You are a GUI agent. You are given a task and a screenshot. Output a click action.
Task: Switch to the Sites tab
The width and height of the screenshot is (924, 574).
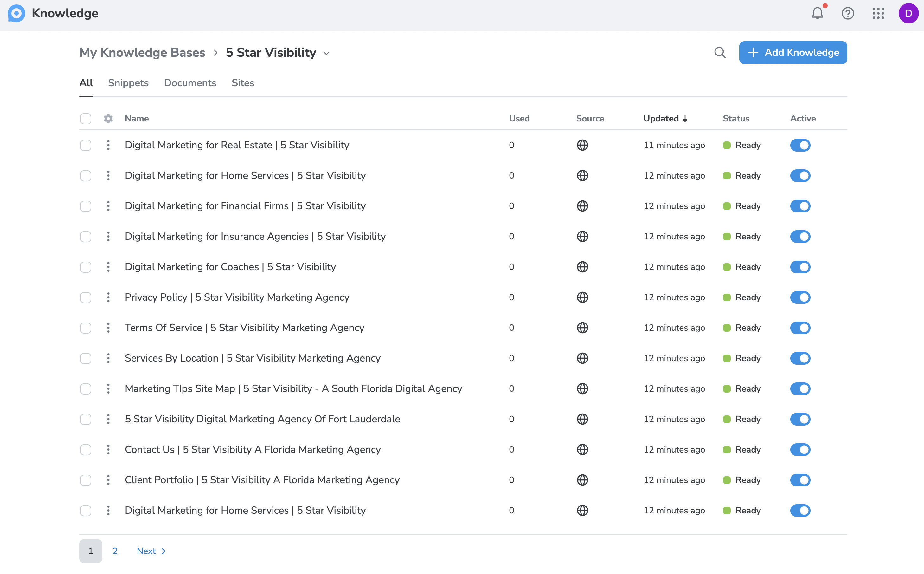tap(243, 83)
